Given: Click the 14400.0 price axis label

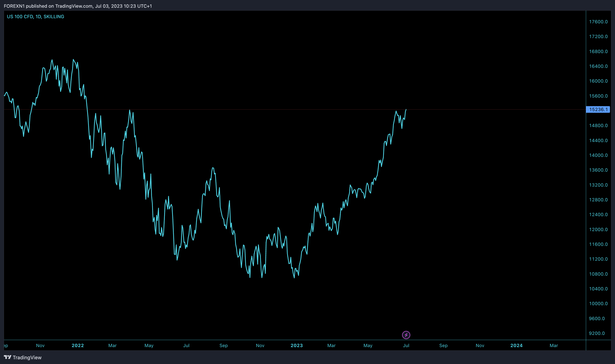Looking at the screenshot, I should [598, 140].
